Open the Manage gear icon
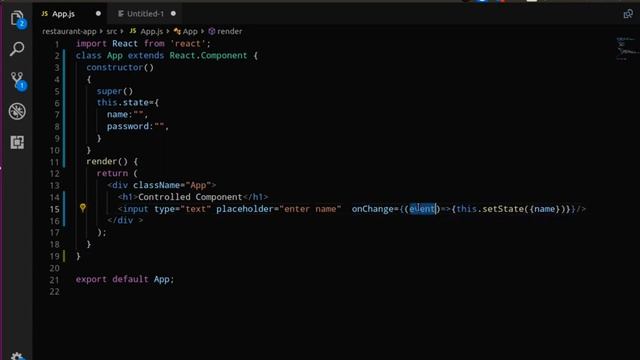The width and height of the screenshot is (640, 360). pos(17,356)
